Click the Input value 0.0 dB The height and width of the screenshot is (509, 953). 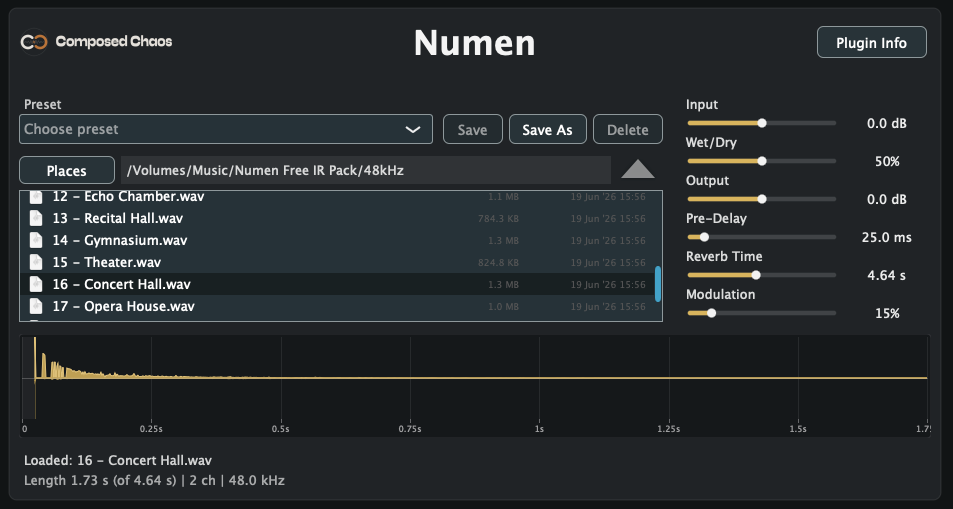[x=886, y=123]
